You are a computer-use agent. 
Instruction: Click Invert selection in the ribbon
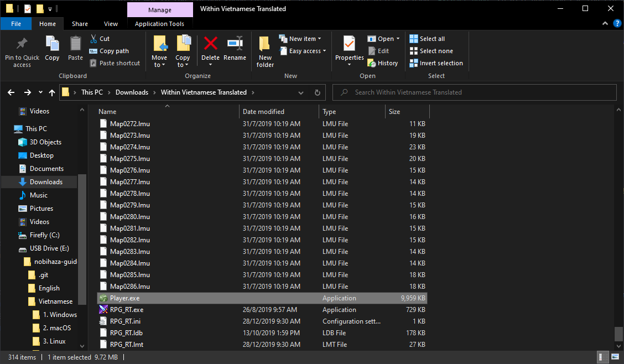click(436, 63)
